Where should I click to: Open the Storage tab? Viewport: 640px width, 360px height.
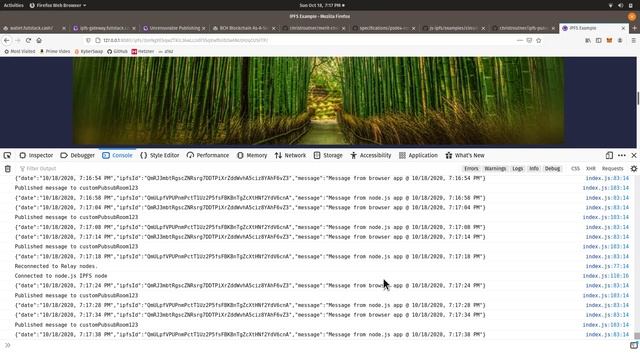click(x=328, y=156)
